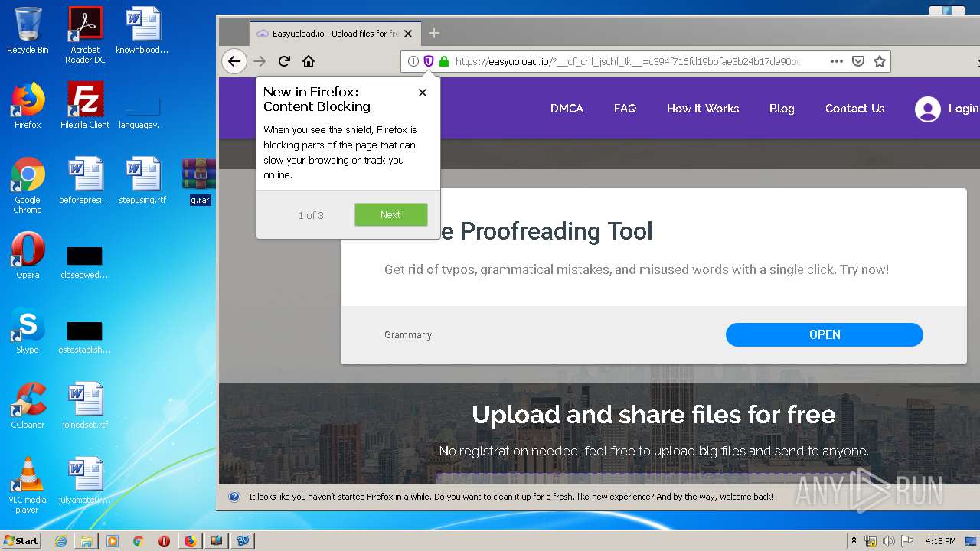The width and height of the screenshot is (980, 551).
Task: Reload the current page
Action: point(284,61)
